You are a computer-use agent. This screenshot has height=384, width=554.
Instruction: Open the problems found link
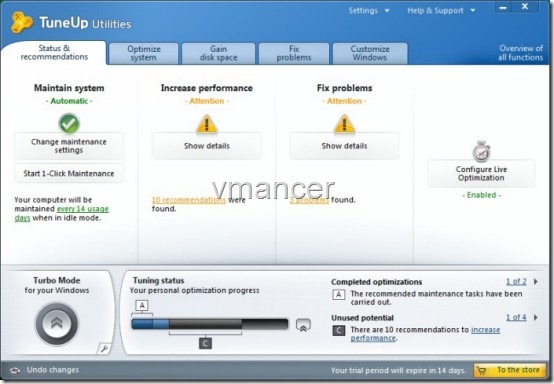pyautogui.click(x=310, y=200)
